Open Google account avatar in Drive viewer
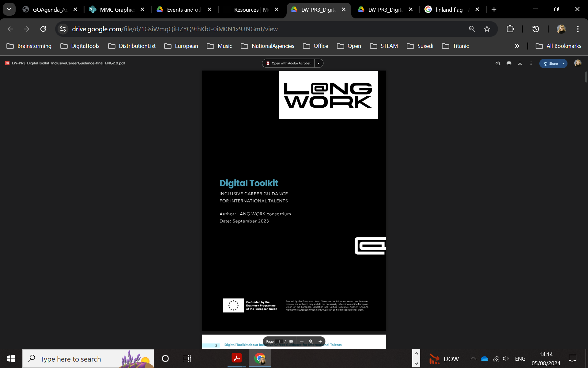The width and height of the screenshot is (588, 368). (x=578, y=63)
